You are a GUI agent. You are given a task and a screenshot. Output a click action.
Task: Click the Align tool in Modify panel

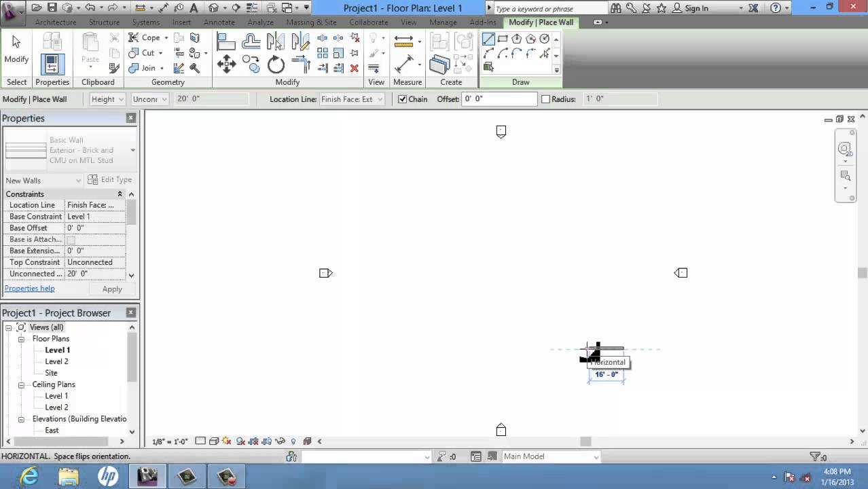click(226, 42)
